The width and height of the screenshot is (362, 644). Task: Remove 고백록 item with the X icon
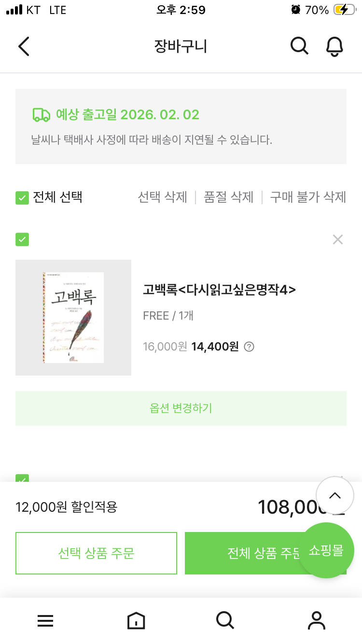click(338, 239)
